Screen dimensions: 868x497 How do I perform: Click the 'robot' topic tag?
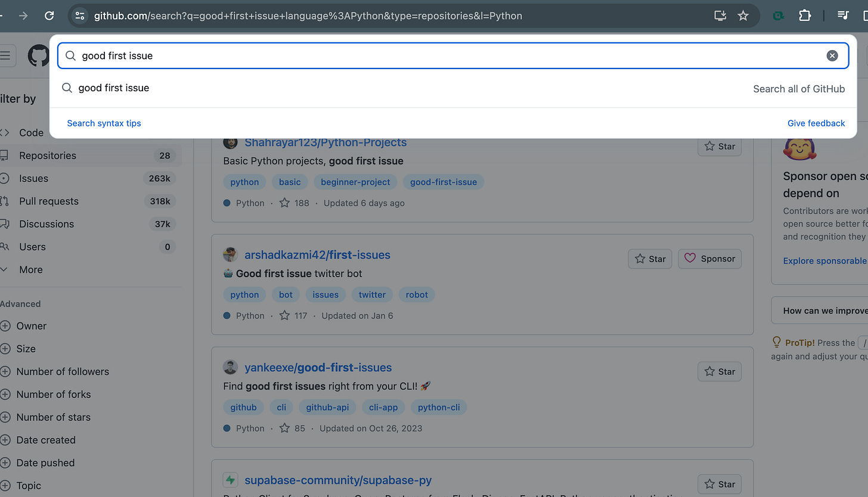click(x=417, y=294)
